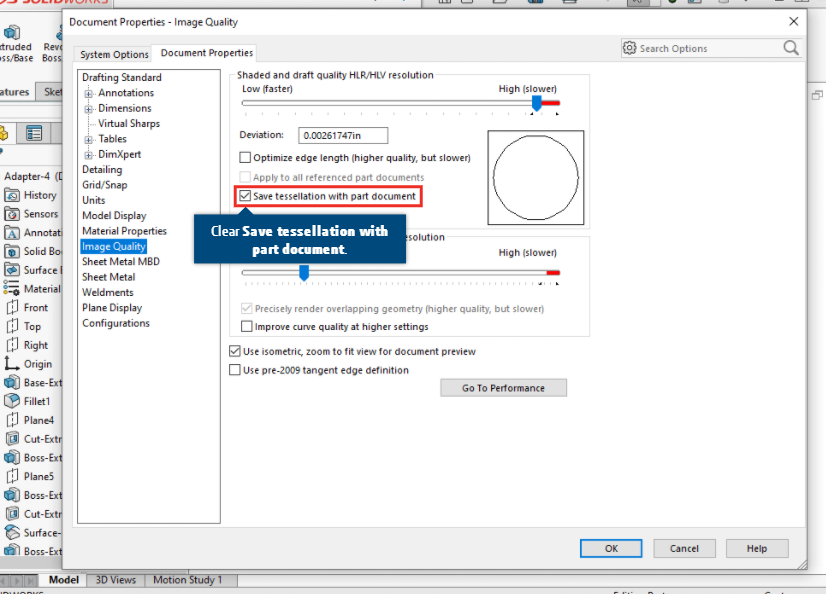Open the PropertyManager tab icon
826x594 pixels.
click(x=34, y=134)
